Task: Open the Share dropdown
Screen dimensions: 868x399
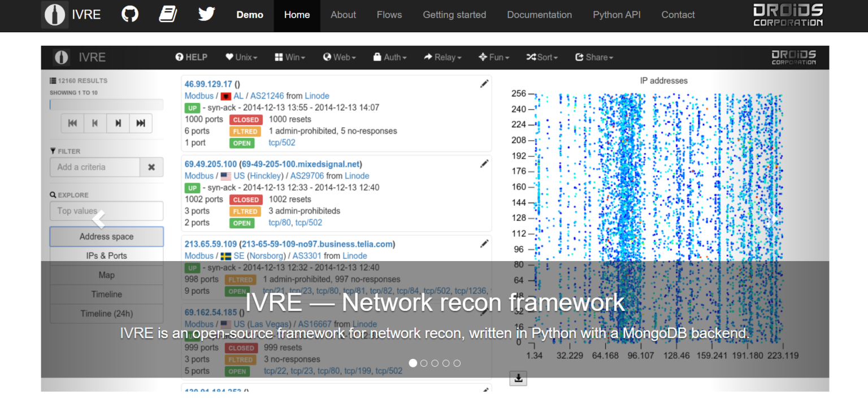Action: point(594,57)
